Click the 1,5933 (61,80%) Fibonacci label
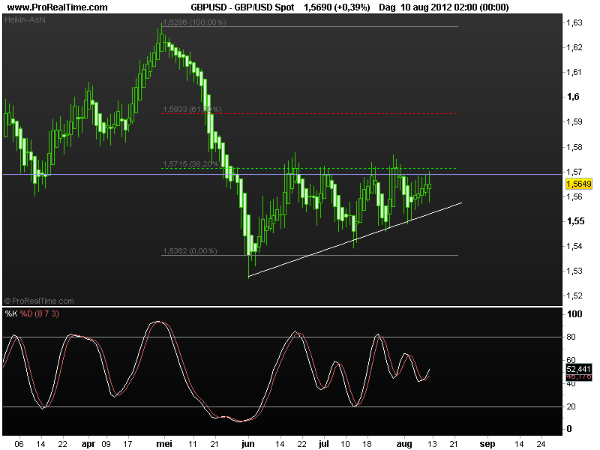 (x=192, y=109)
